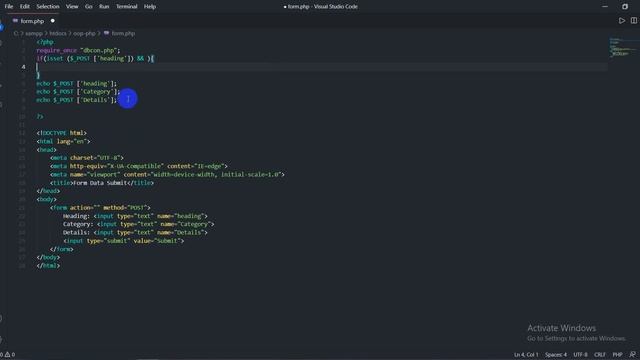
Task: Change language mode via PHP status entry
Action: 617,355
